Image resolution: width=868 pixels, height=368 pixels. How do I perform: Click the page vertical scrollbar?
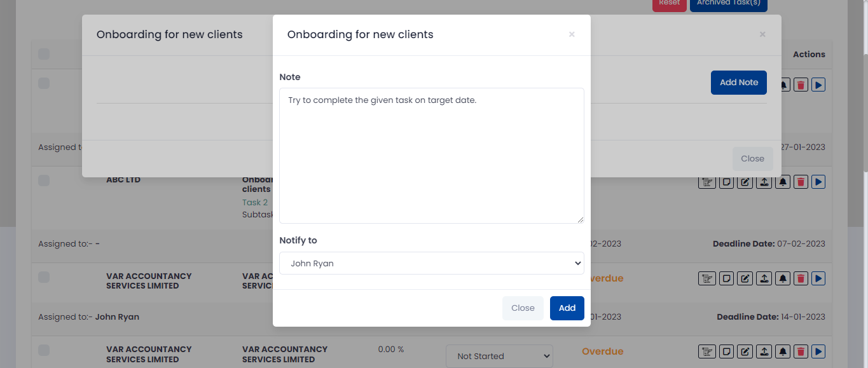[x=864, y=86]
